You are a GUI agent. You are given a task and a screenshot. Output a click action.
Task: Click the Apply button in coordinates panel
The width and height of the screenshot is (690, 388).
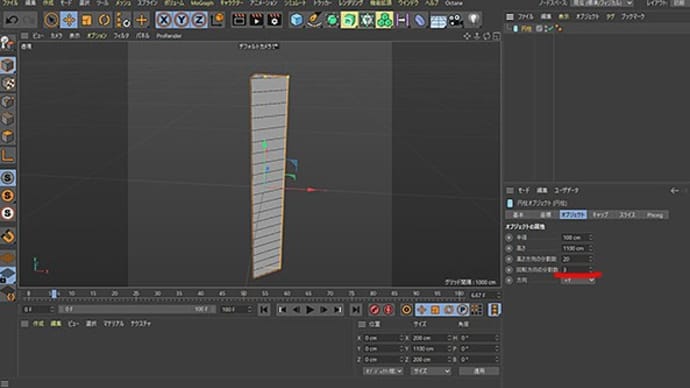point(479,371)
